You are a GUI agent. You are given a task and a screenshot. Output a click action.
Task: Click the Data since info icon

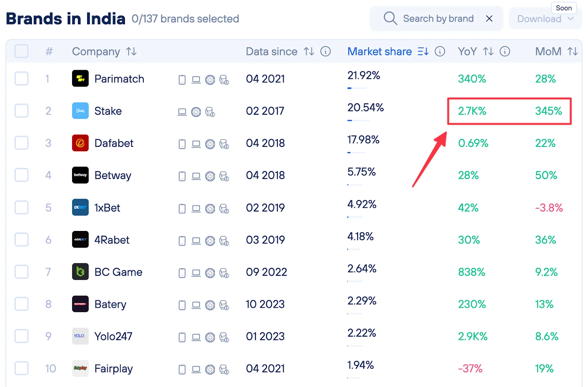pos(326,51)
